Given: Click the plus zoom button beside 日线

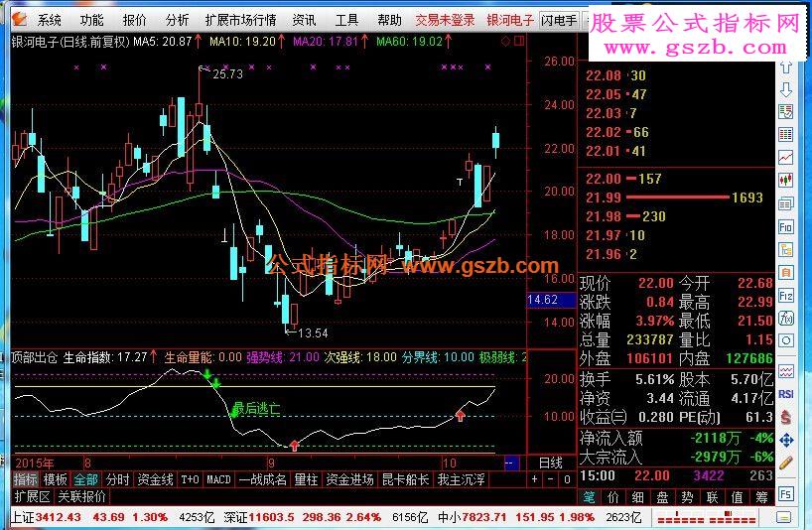Looking at the screenshot, I should point(534,479).
